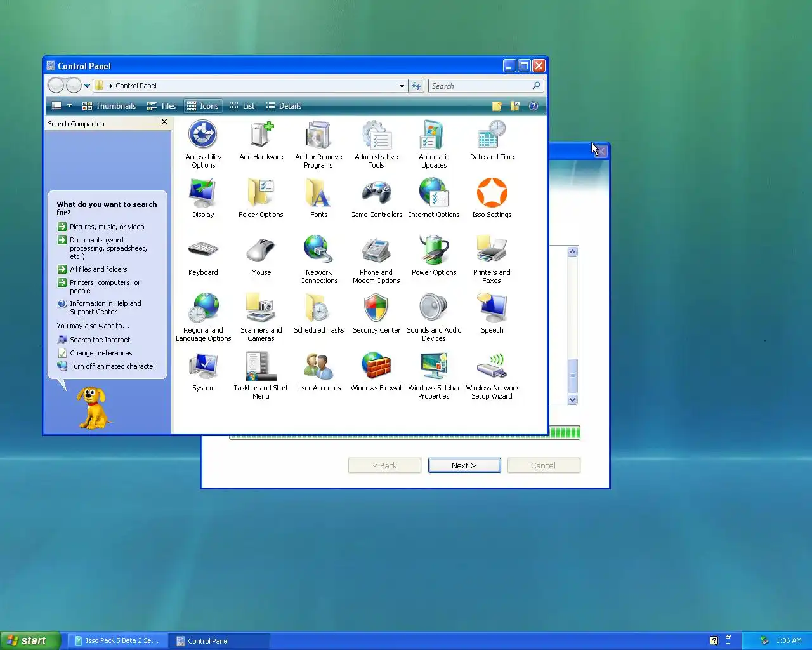Switch to Details view
Viewport: 812px width, 650px height.
pyautogui.click(x=284, y=106)
